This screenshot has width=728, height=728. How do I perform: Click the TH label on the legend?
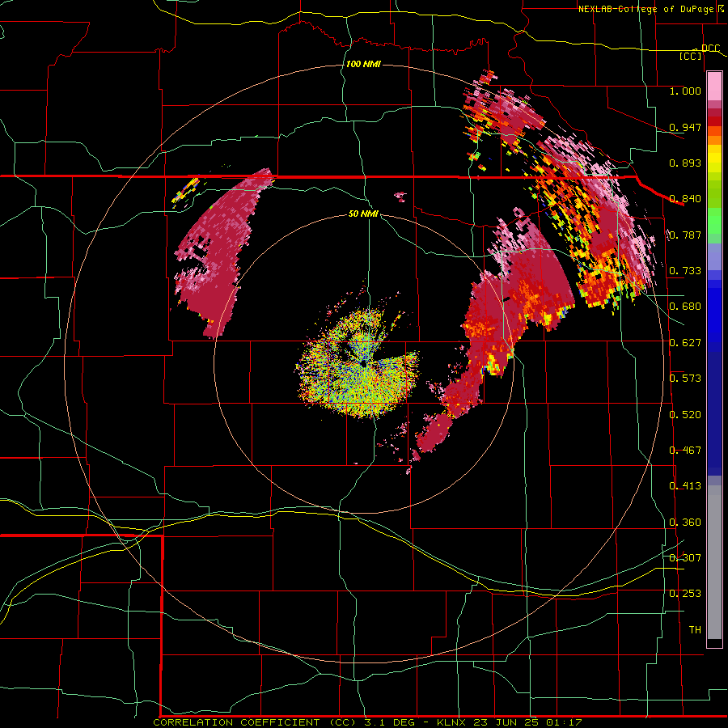pyautogui.click(x=695, y=630)
